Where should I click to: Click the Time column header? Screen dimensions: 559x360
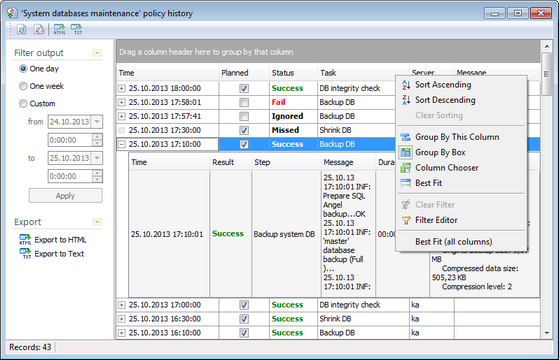pos(168,73)
